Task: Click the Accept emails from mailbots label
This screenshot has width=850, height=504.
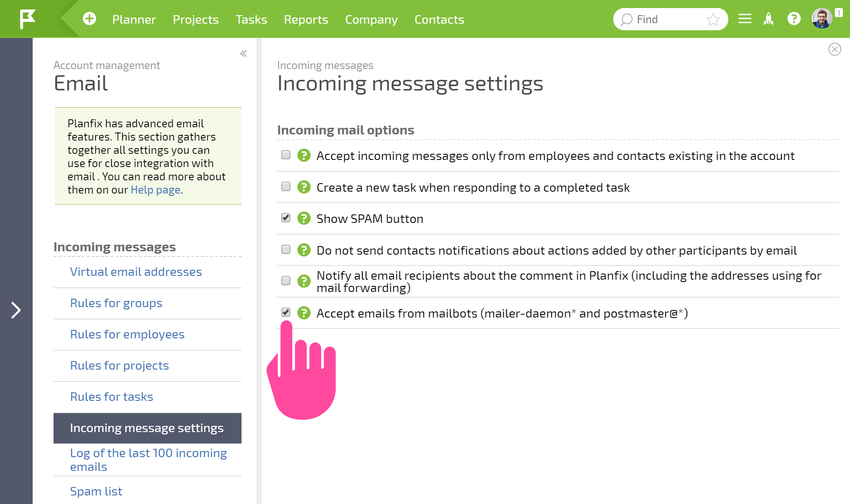Action: 502,313
